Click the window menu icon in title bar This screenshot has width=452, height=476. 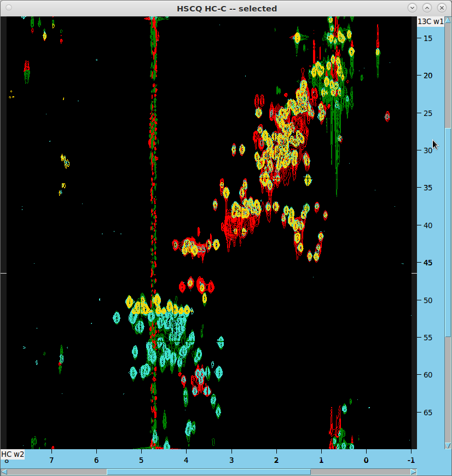pyautogui.click(x=8, y=8)
